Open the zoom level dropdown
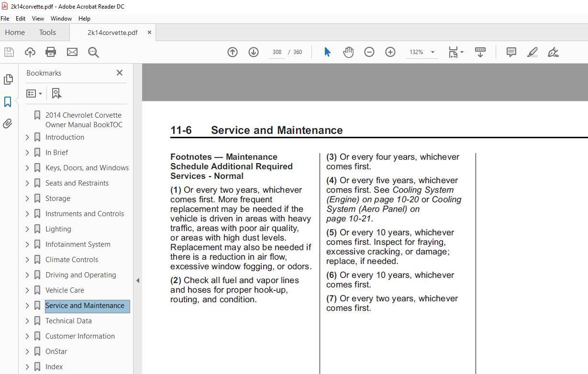 click(x=433, y=52)
